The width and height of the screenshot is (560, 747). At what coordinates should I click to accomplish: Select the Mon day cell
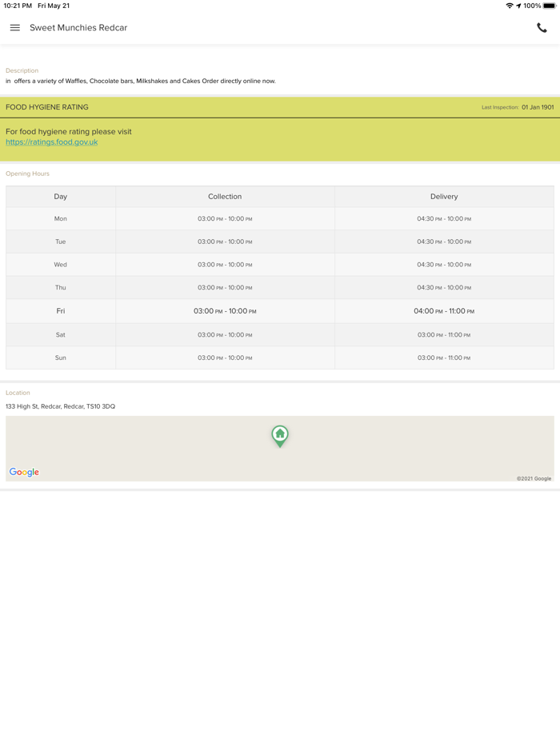(x=61, y=218)
